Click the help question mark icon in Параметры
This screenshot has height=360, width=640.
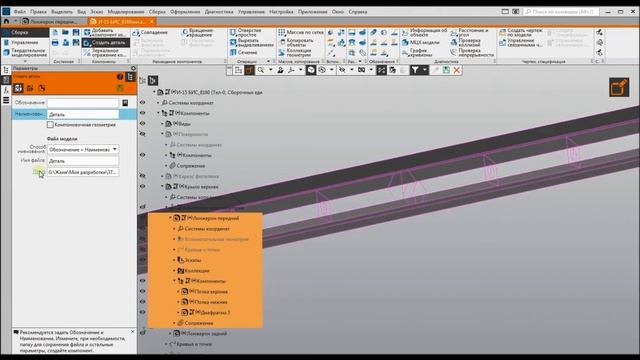pos(120,77)
